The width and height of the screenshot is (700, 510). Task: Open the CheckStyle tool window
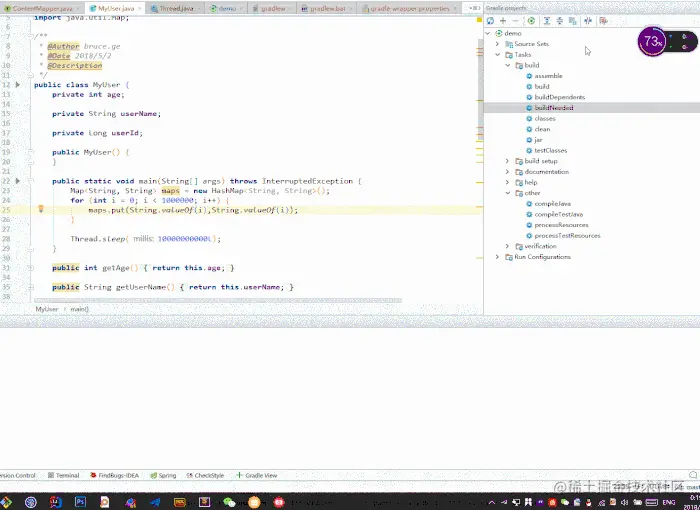[x=205, y=476]
